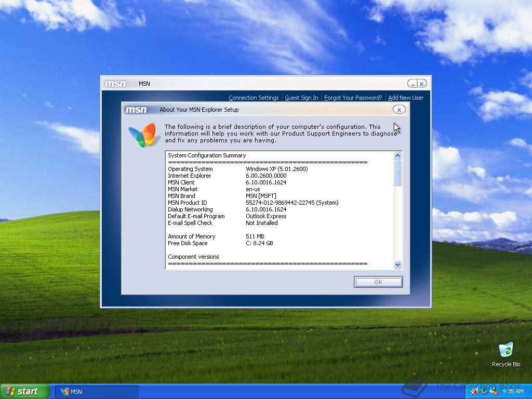This screenshot has width=532, height=399.
Task: Click the Internet Explorer version 6.00.2600.0000
Action: pyautogui.click(x=266, y=176)
